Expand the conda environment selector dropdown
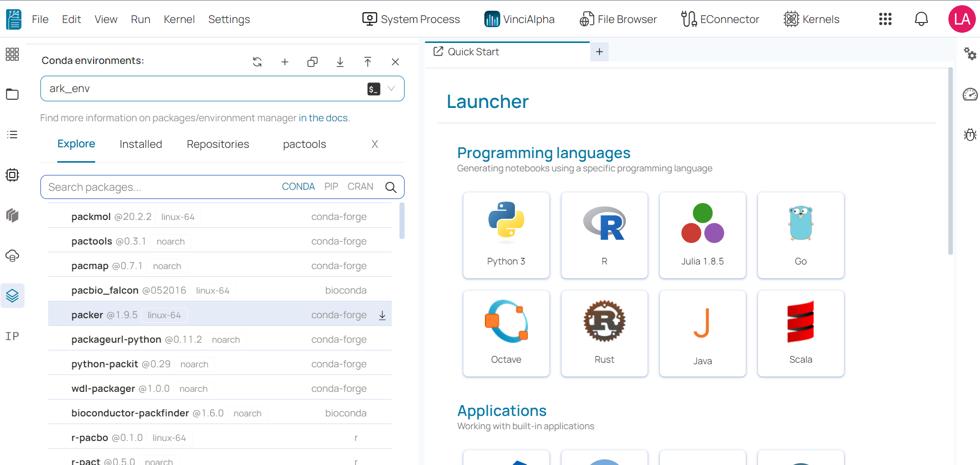Screen dimensions: 980x465 [x=391, y=88]
